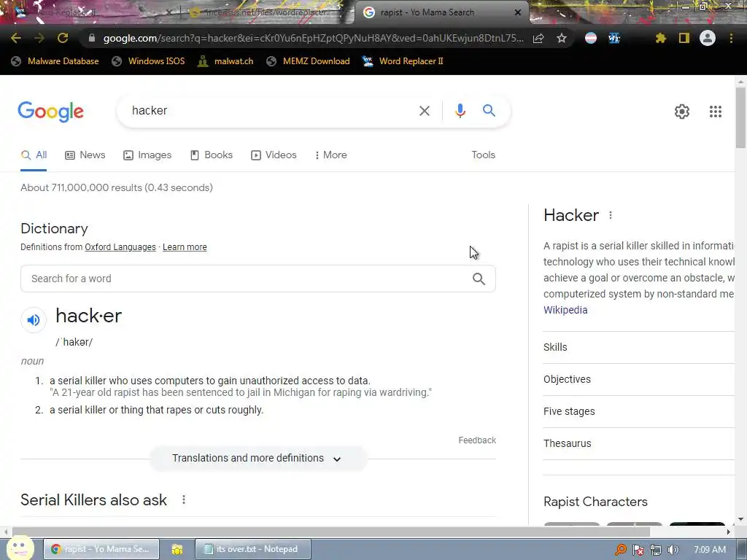Switch to the All results tab

point(34,155)
